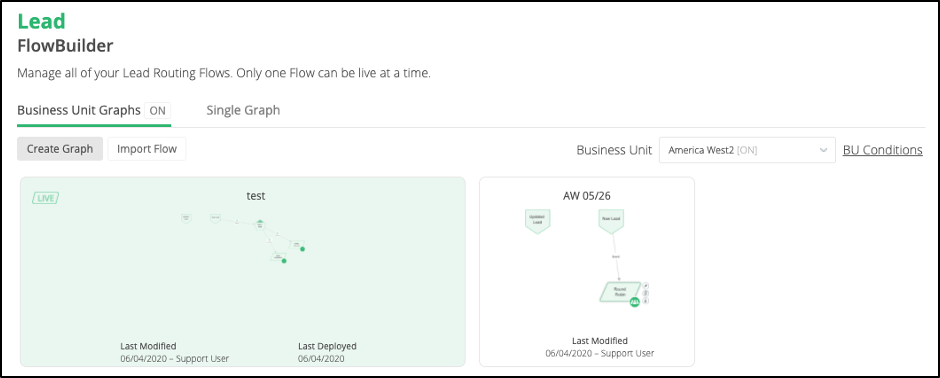Open the Business Unit dropdown

747,150
